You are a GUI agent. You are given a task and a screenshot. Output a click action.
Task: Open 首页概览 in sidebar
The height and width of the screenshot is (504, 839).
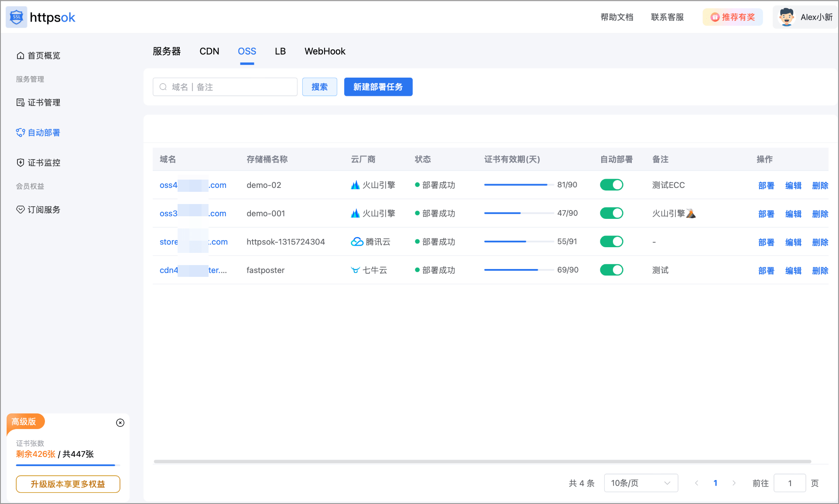pyautogui.click(x=38, y=55)
